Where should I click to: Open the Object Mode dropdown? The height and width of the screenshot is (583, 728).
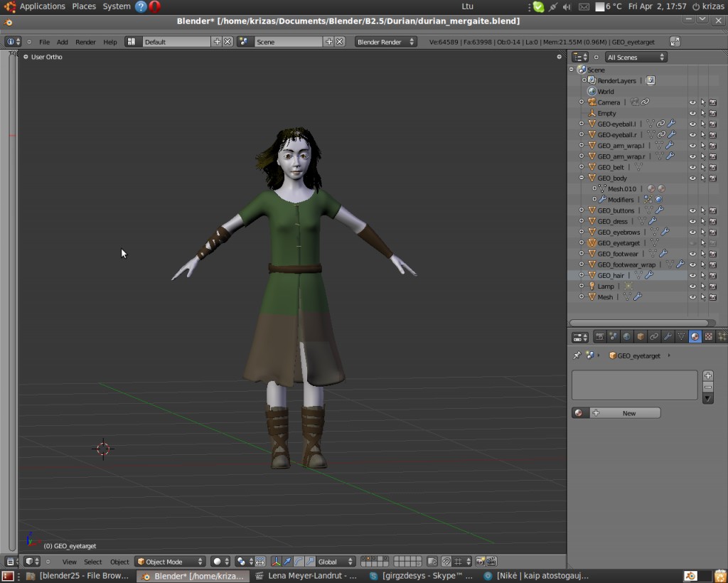point(169,562)
